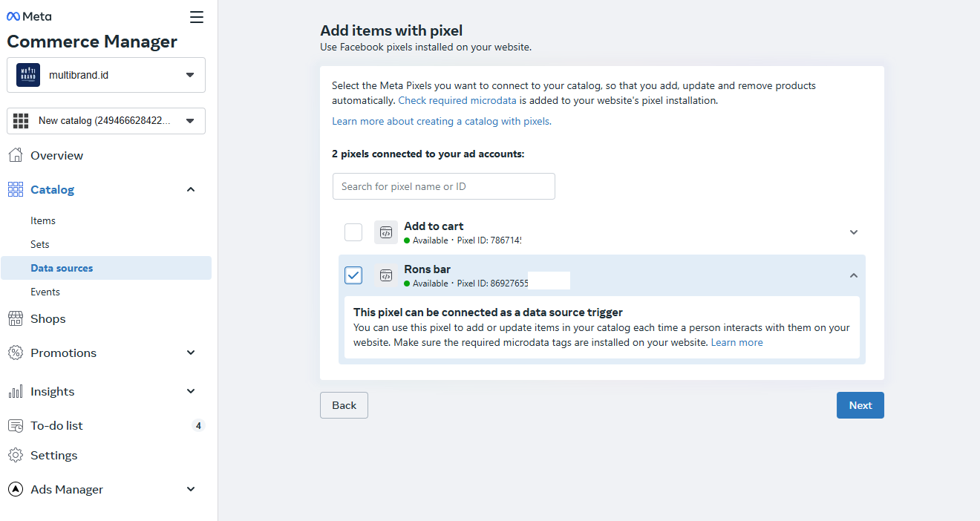
Task: Click the Next button
Action: coord(860,405)
